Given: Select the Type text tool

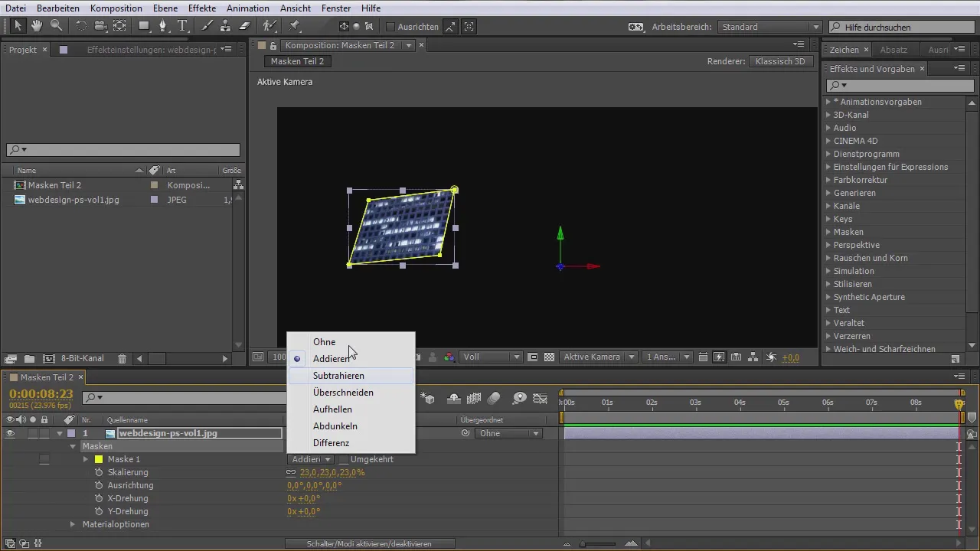Looking at the screenshot, I should (x=182, y=26).
